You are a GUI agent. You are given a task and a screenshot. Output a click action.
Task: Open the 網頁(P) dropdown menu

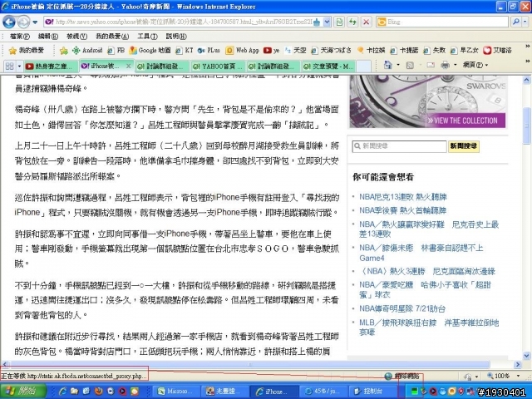pos(475,65)
